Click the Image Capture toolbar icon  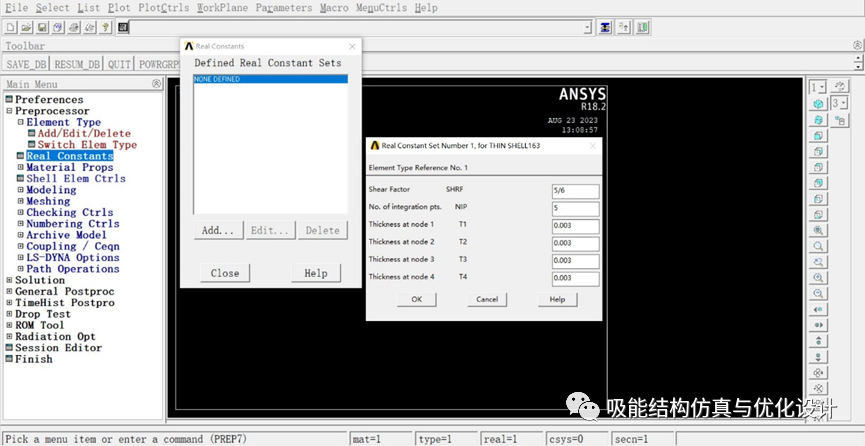point(74,27)
